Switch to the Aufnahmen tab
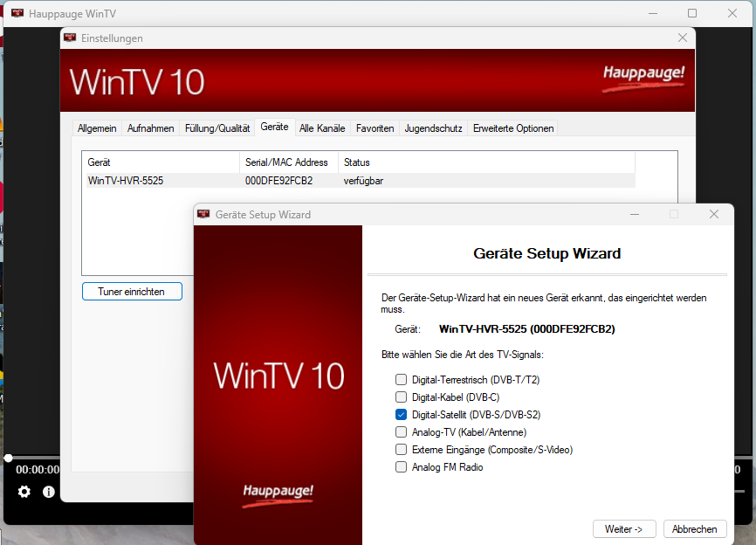 (150, 128)
